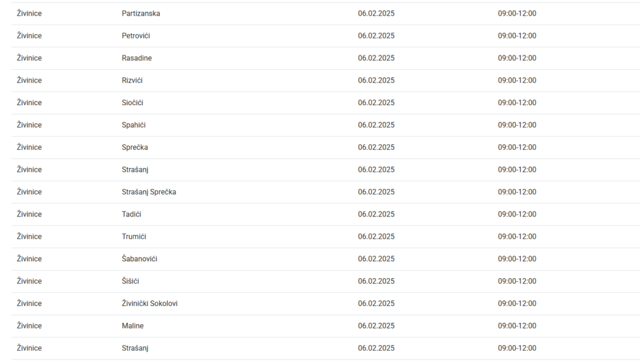Click the 06.02.2025 date for Šišići
Viewport: 644px width, 362px height.
(376, 281)
